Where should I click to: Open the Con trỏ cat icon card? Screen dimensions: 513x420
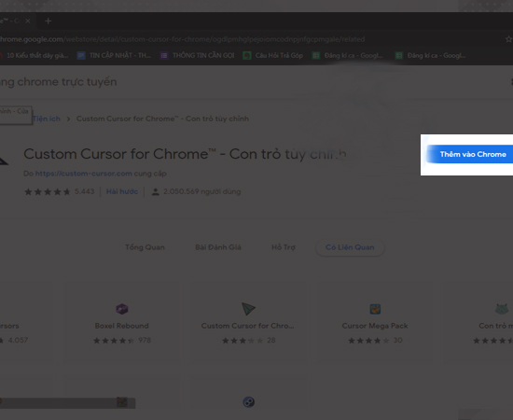point(502,309)
